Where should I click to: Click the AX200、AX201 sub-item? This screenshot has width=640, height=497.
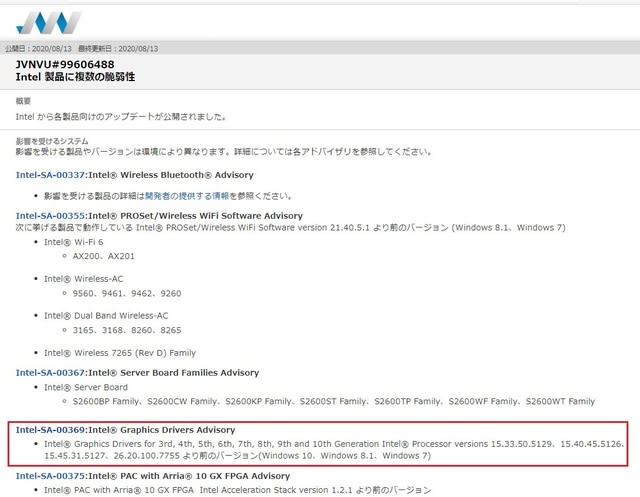103,256
